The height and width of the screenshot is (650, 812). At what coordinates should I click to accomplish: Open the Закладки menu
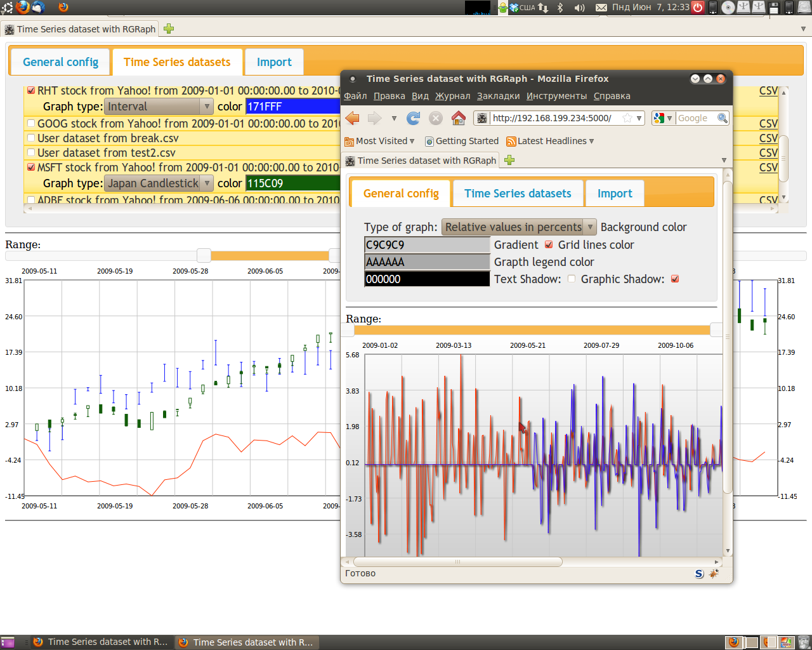tap(498, 96)
